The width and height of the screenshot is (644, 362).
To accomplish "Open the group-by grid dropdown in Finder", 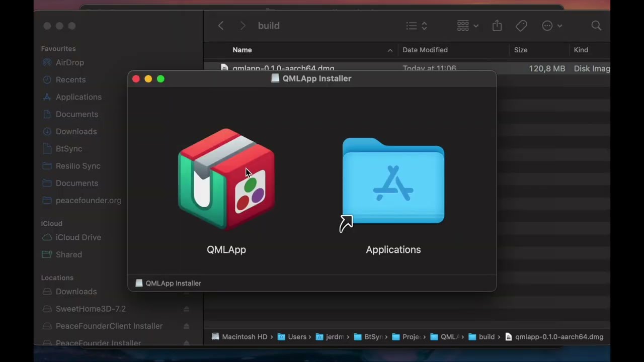I will [467, 26].
